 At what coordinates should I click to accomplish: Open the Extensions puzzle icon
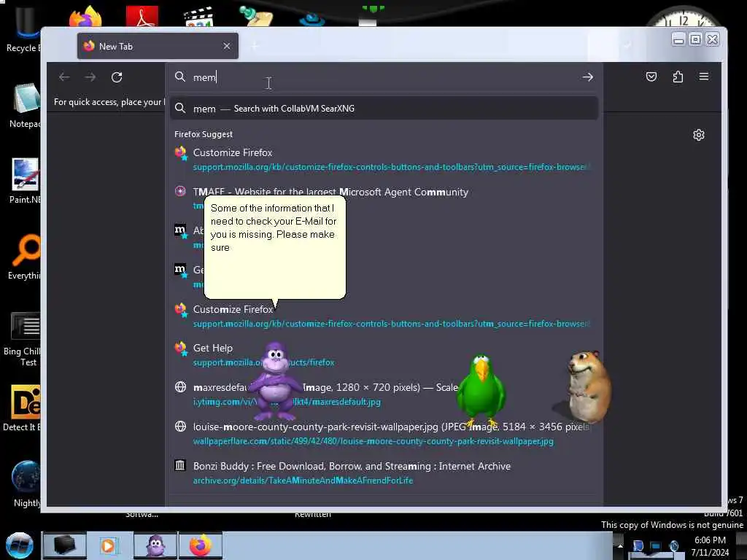678,77
